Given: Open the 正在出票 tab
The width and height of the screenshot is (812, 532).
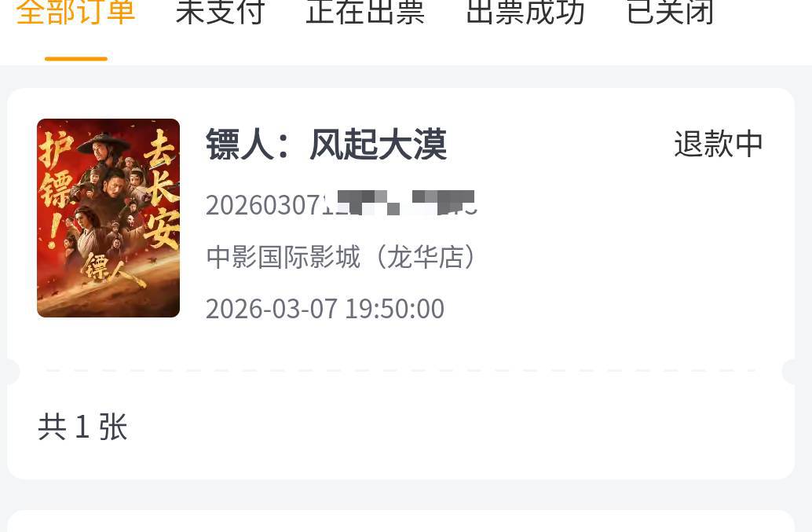Looking at the screenshot, I should [x=366, y=13].
